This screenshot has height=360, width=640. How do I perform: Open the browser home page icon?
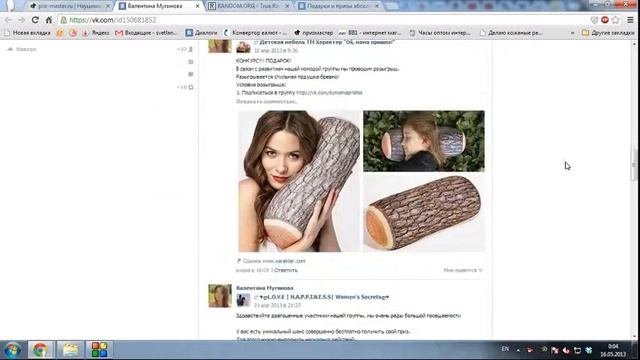tap(49, 20)
